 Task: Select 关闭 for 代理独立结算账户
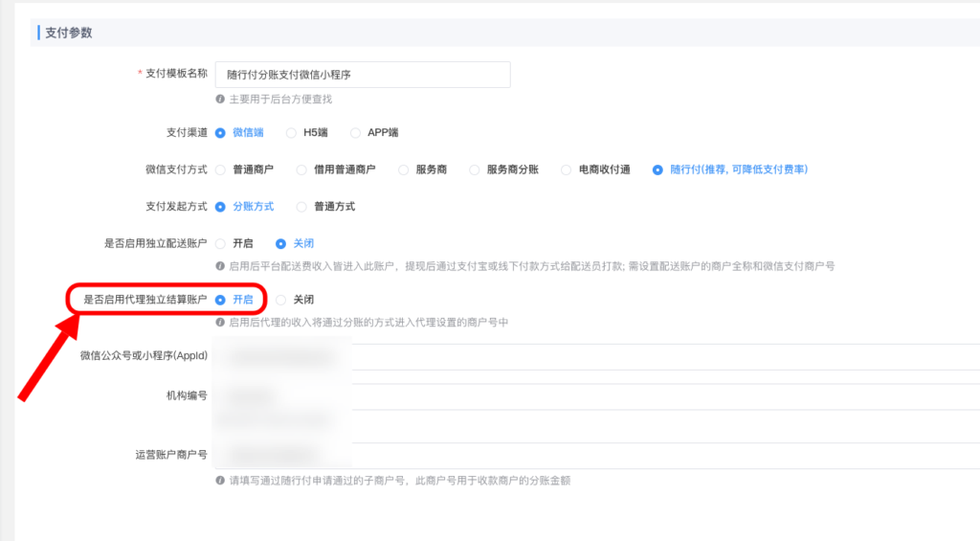point(280,300)
